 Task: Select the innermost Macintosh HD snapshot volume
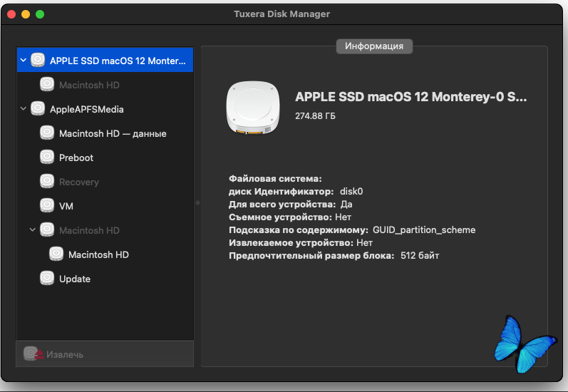(x=98, y=254)
